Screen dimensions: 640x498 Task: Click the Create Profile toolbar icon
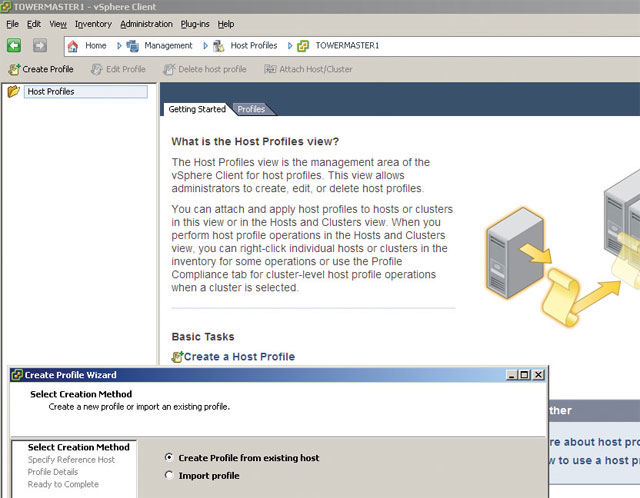click(x=14, y=69)
